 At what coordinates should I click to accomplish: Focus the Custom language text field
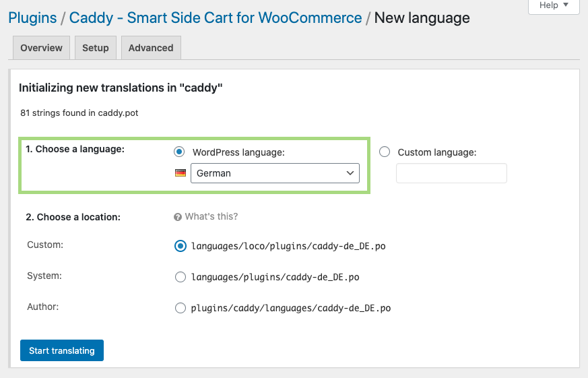tap(451, 173)
